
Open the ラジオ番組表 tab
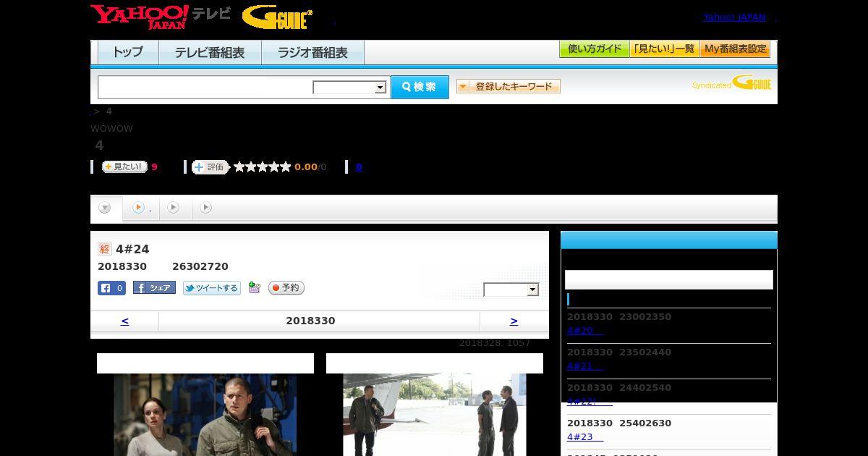click(312, 52)
